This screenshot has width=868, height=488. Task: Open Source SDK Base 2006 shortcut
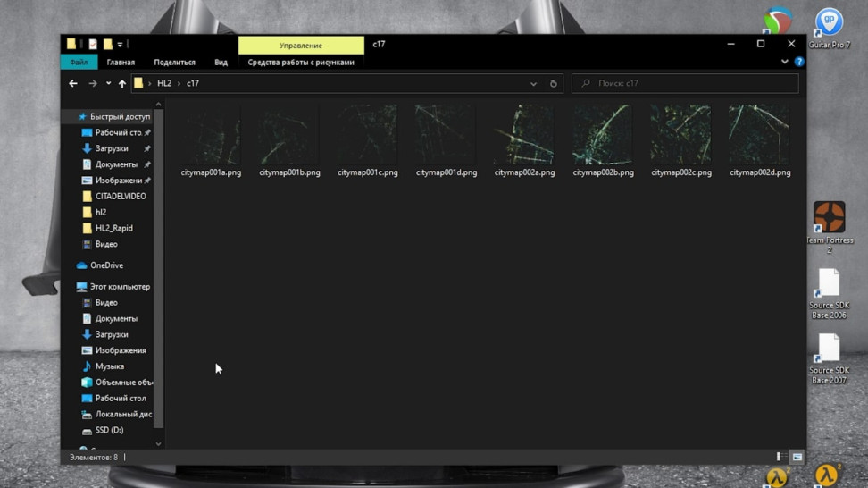(x=829, y=293)
